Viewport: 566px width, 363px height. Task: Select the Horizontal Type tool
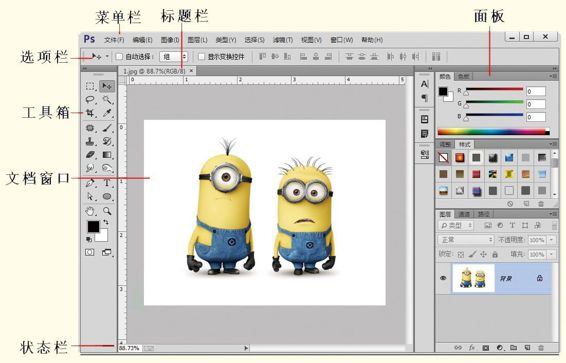tap(107, 183)
